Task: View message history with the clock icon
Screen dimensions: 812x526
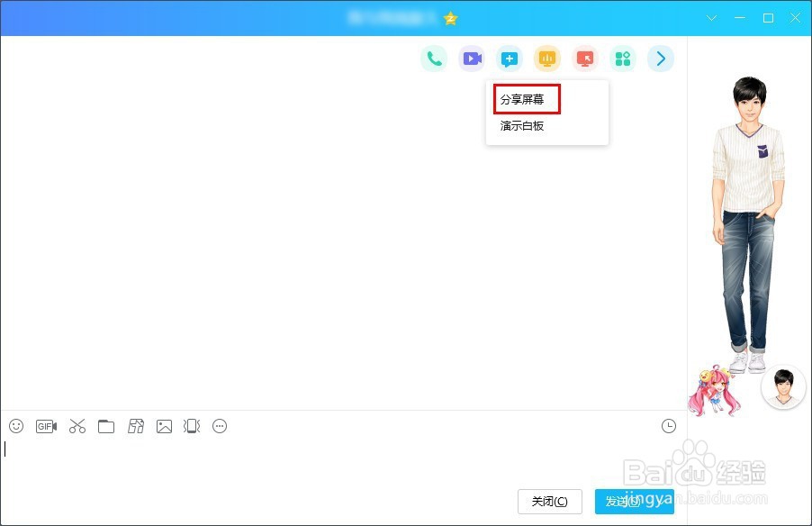Action: click(x=668, y=425)
